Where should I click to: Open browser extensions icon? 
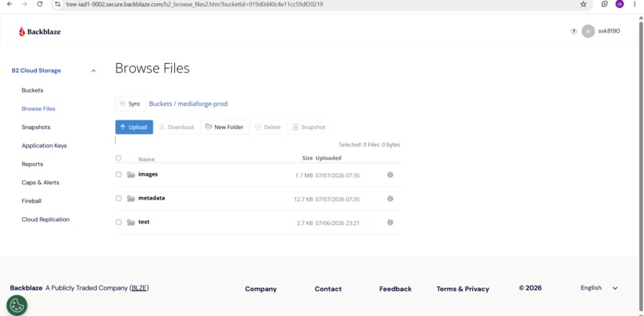click(x=605, y=4)
